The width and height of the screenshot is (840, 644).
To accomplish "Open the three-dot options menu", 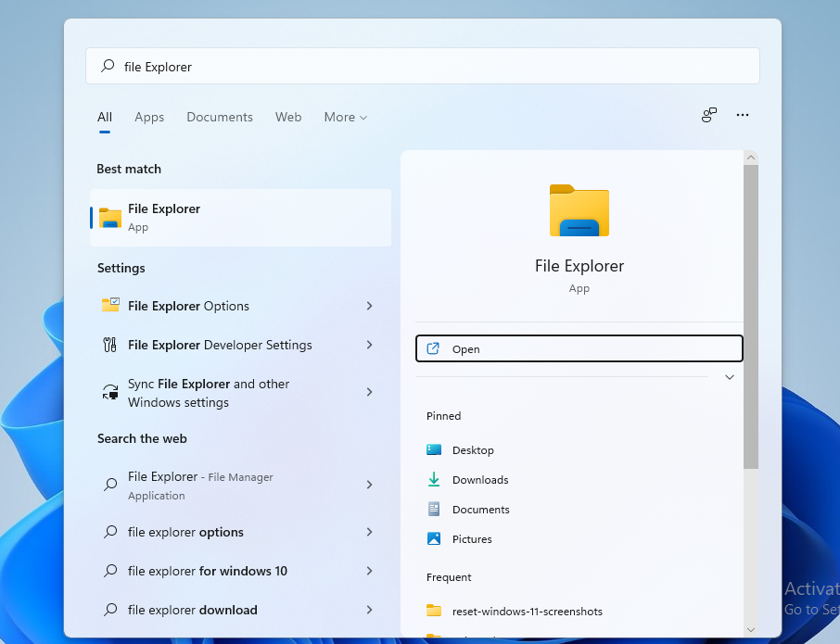I will pos(742,115).
